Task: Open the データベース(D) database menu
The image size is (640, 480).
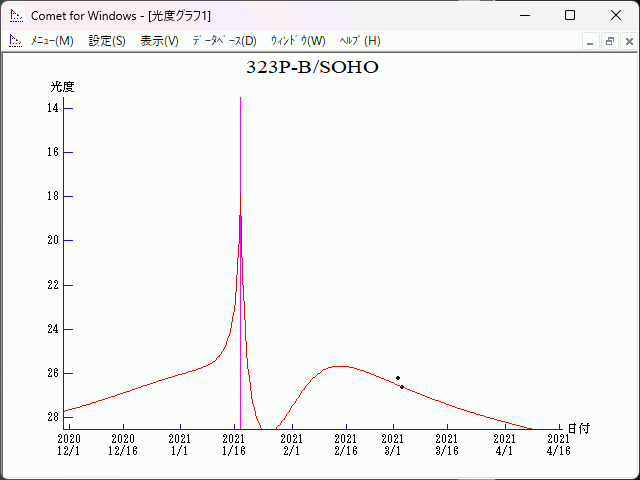Action: pyautogui.click(x=224, y=41)
